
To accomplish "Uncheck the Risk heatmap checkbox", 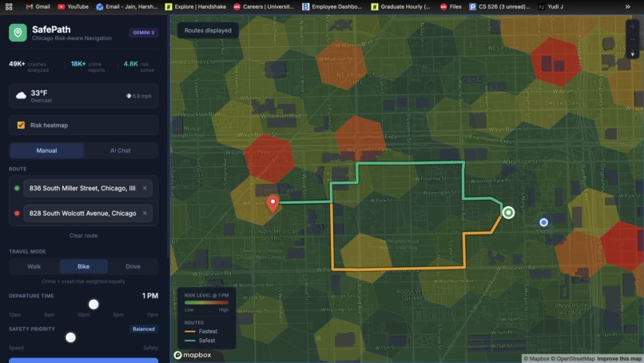I will tap(21, 125).
